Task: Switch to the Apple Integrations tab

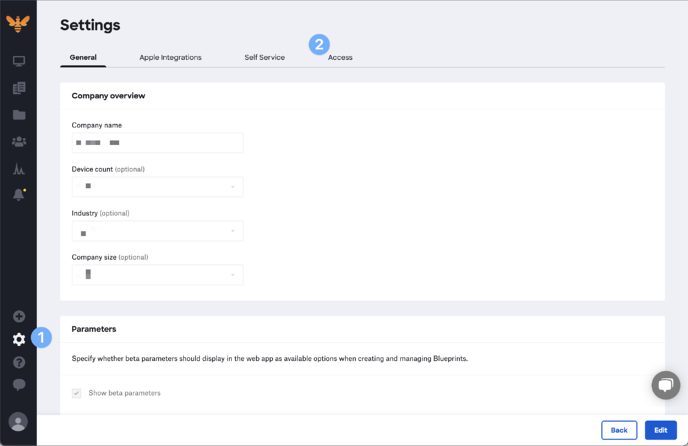Action: [x=170, y=58]
